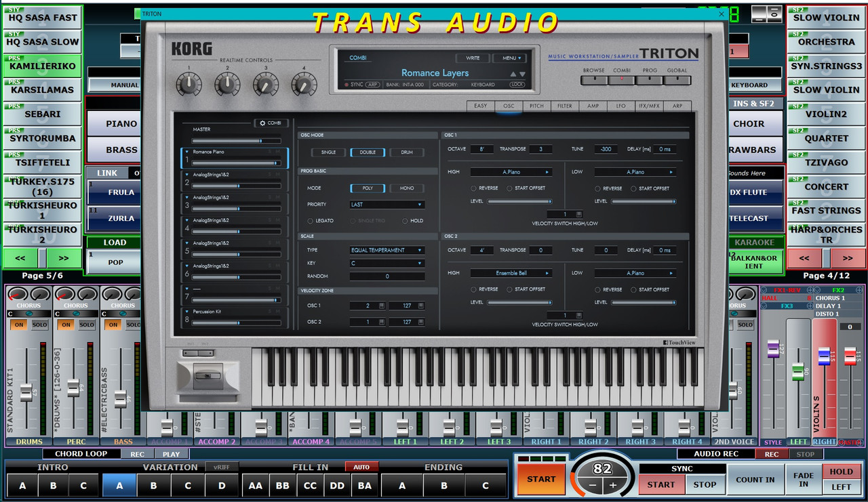
Task: Switch to the LFO tab
Action: 620,106
